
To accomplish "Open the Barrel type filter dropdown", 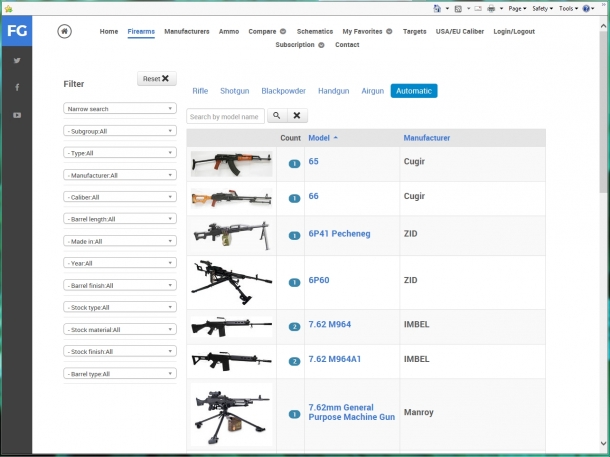I will (x=120, y=373).
